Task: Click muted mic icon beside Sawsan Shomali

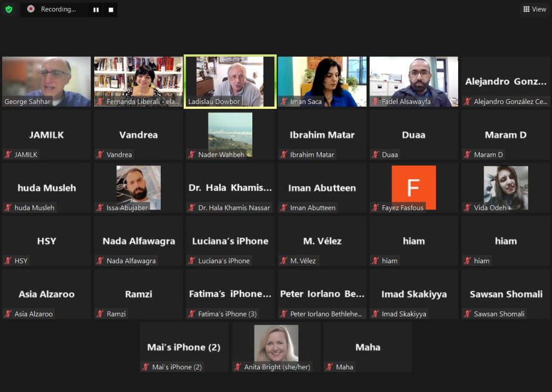Action: pos(467,314)
